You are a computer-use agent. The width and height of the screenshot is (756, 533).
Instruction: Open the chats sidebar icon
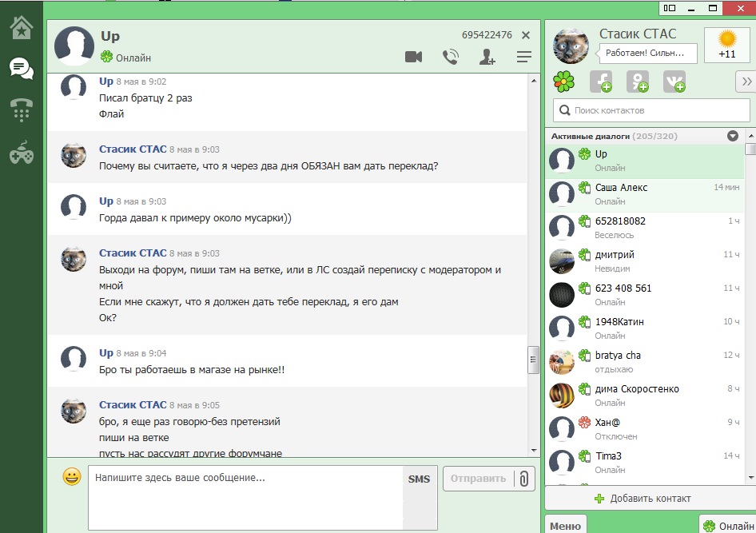22,69
